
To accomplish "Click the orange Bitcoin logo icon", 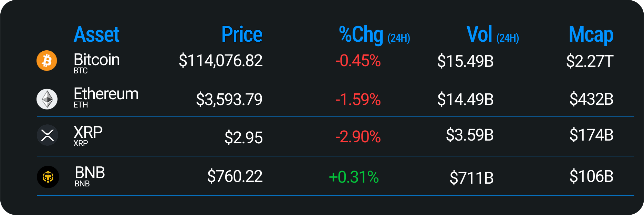I will coord(47,61).
